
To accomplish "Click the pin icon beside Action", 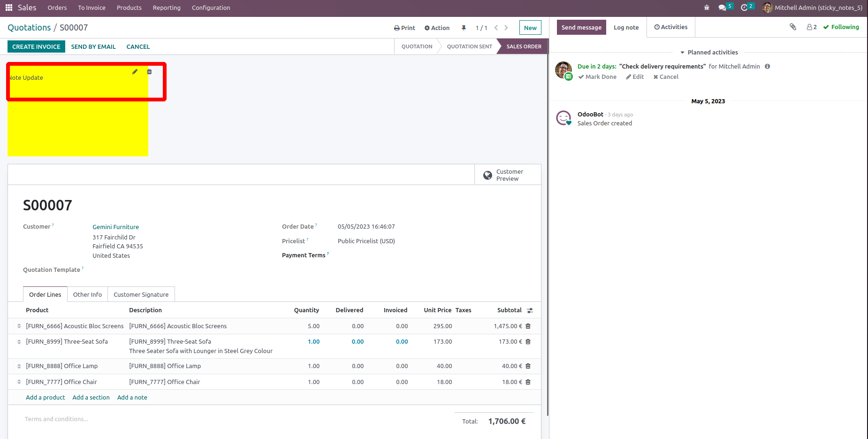I will (x=464, y=28).
